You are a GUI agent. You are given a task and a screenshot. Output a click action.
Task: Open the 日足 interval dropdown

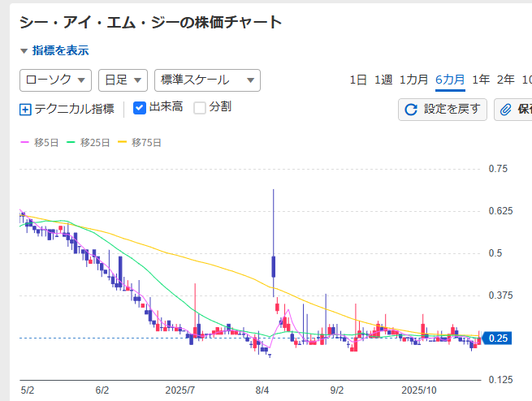pyautogui.click(x=122, y=80)
